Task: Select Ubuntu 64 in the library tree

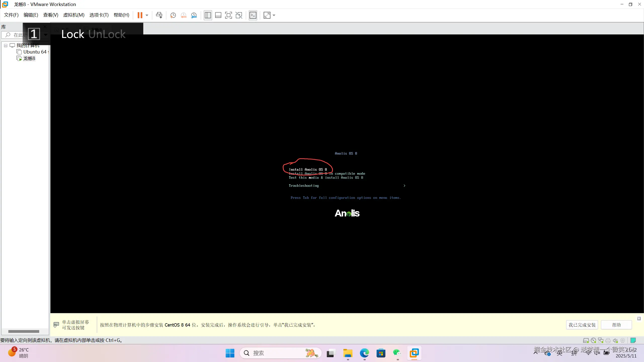Action: click(35, 52)
